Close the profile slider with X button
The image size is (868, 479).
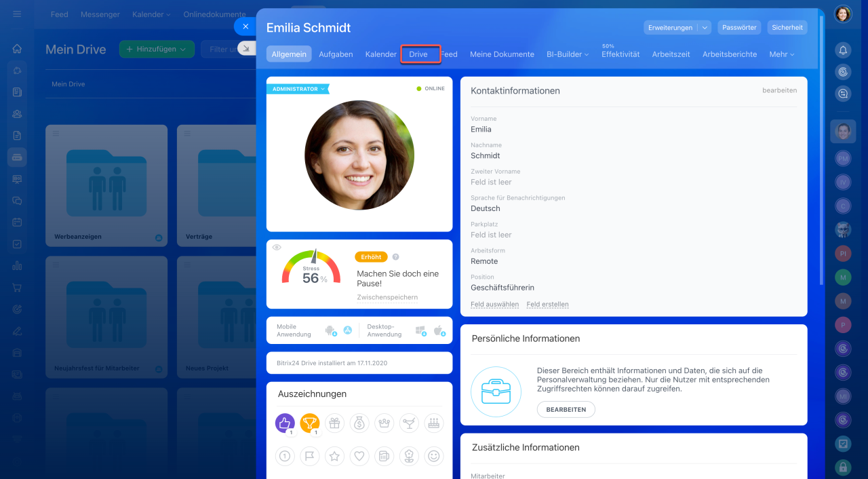[x=245, y=26]
